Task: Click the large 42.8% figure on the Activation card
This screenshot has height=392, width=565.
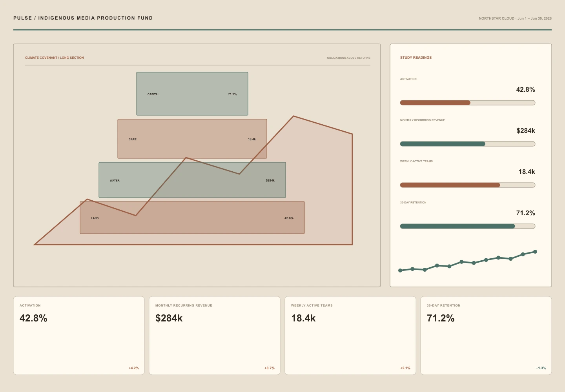Action: 33,318
